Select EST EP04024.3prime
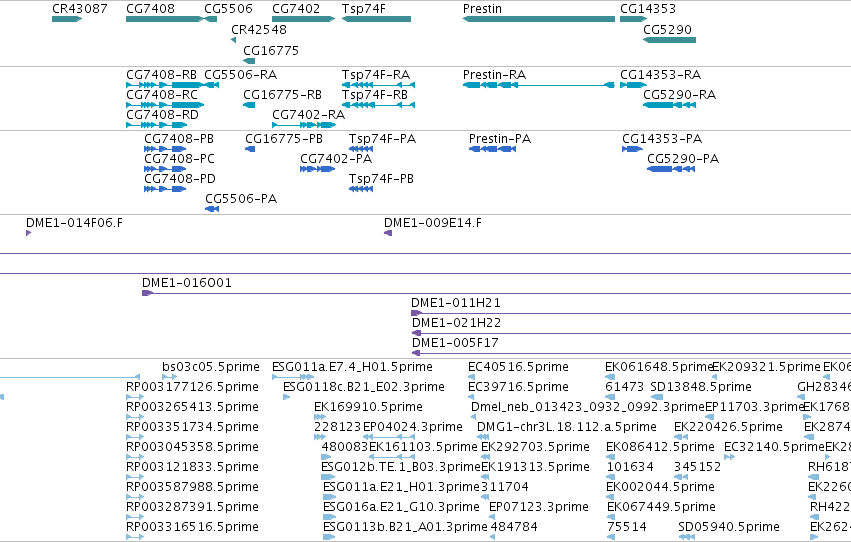 [x=390, y=437]
